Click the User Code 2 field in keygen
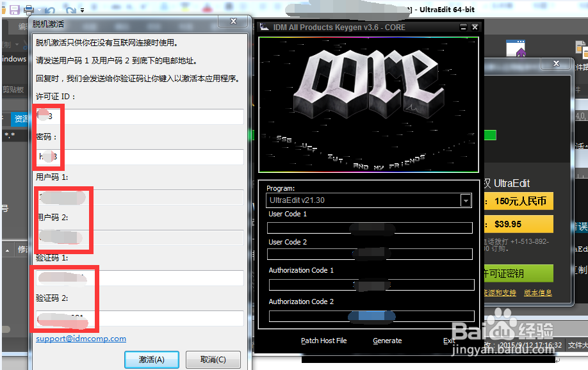The height and width of the screenshot is (370, 588). pyautogui.click(x=370, y=254)
